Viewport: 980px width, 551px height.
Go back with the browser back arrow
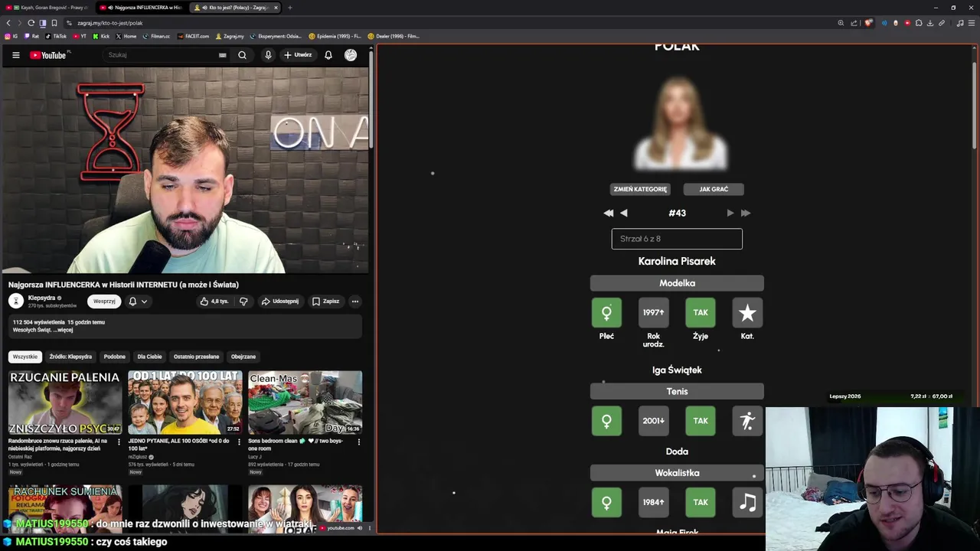tap(8, 23)
